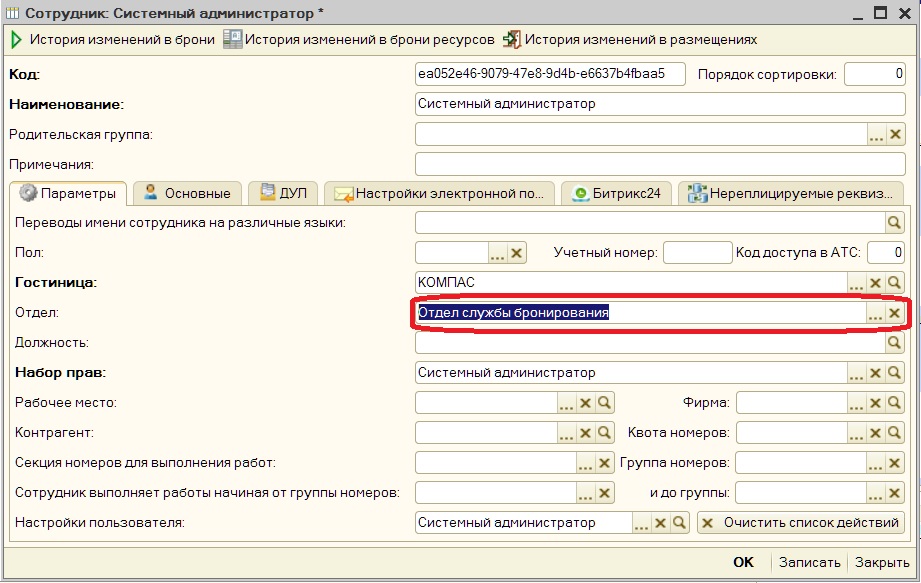Open Настройки электронной почты tab
The height and width of the screenshot is (583, 921).
tap(439, 193)
